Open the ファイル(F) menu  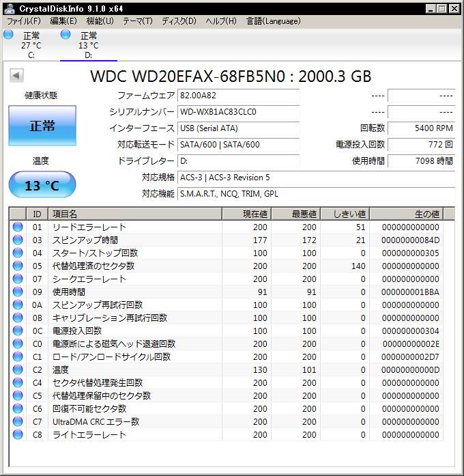point(24,21)
